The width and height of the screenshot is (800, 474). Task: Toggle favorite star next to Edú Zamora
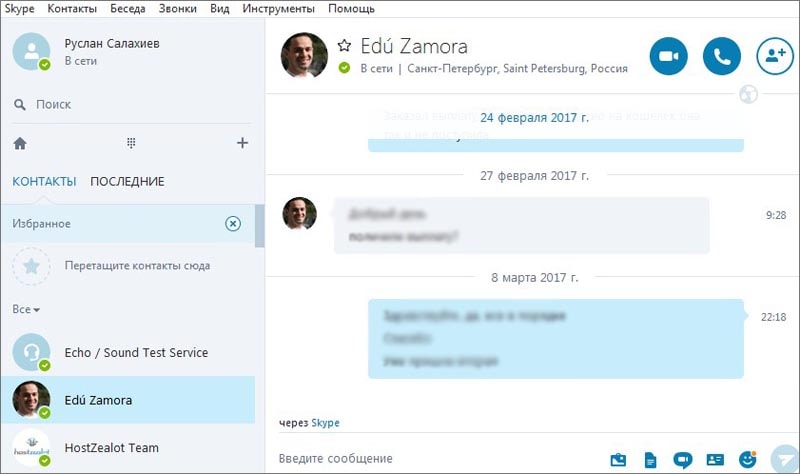[344, 46]
